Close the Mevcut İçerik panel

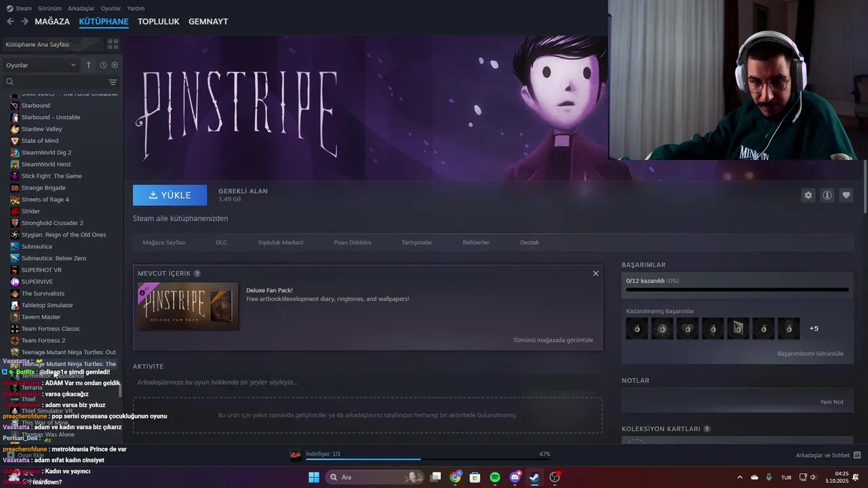point(595,273)
